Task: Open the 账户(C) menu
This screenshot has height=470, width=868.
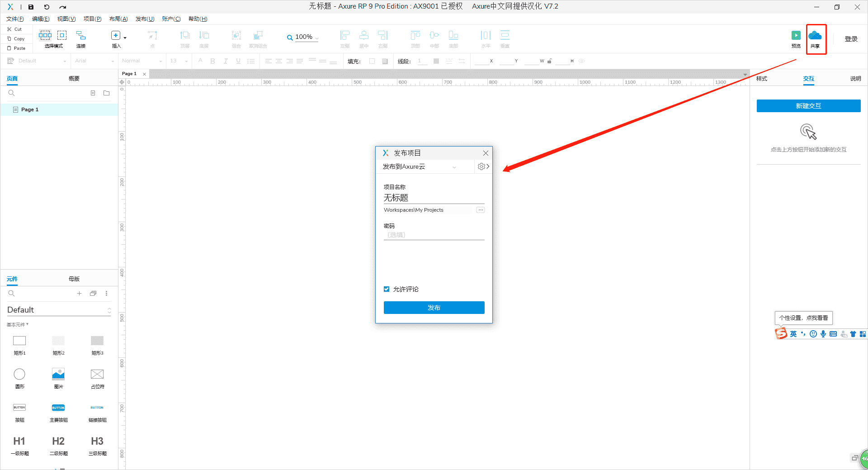Action: [171, 19]
